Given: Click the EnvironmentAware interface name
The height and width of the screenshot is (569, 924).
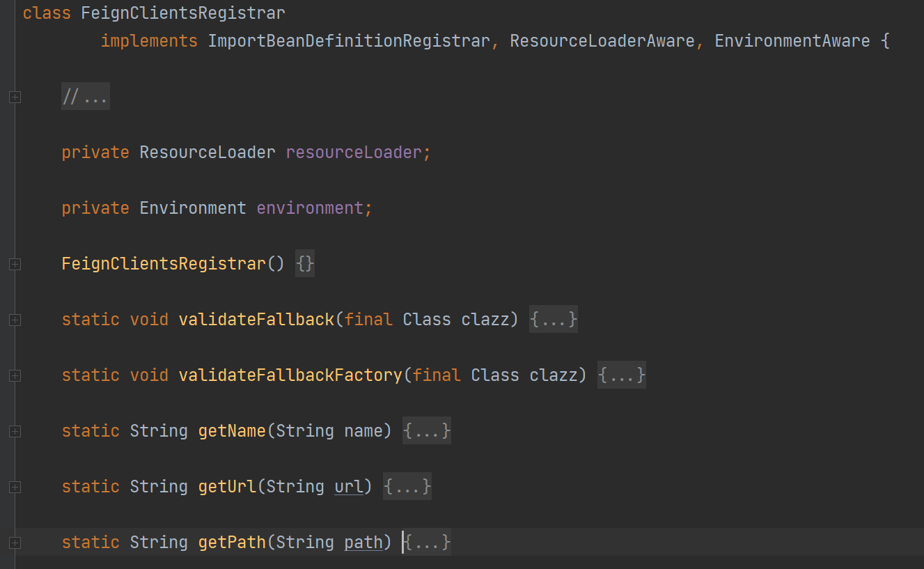Looking at the screenshot, I should (792, 41).
